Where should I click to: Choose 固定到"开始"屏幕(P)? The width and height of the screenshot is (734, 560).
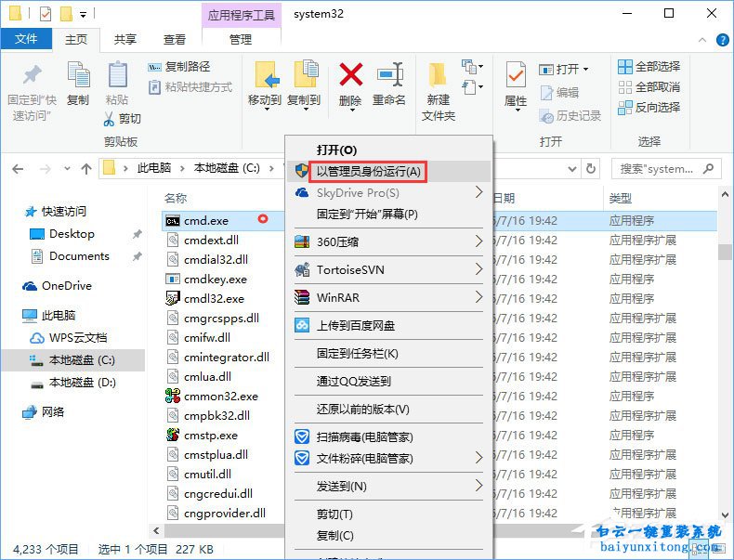(388, 215)
